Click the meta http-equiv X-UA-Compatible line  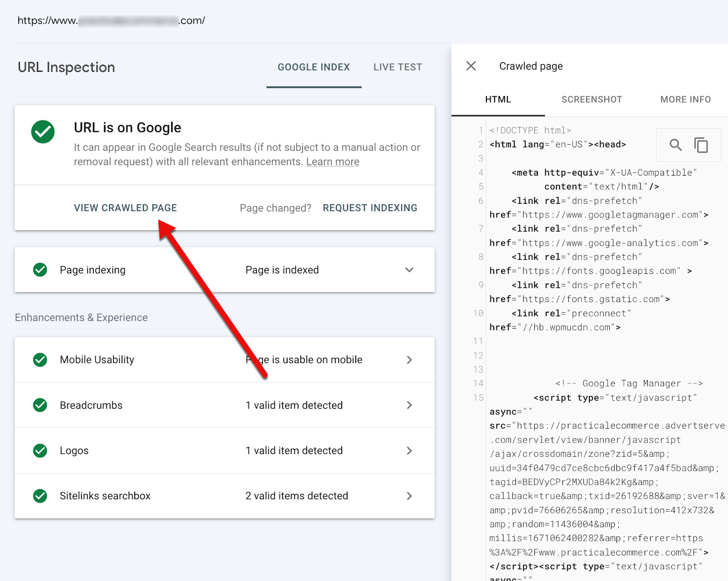pyautogui.click(x=604, y=173)
